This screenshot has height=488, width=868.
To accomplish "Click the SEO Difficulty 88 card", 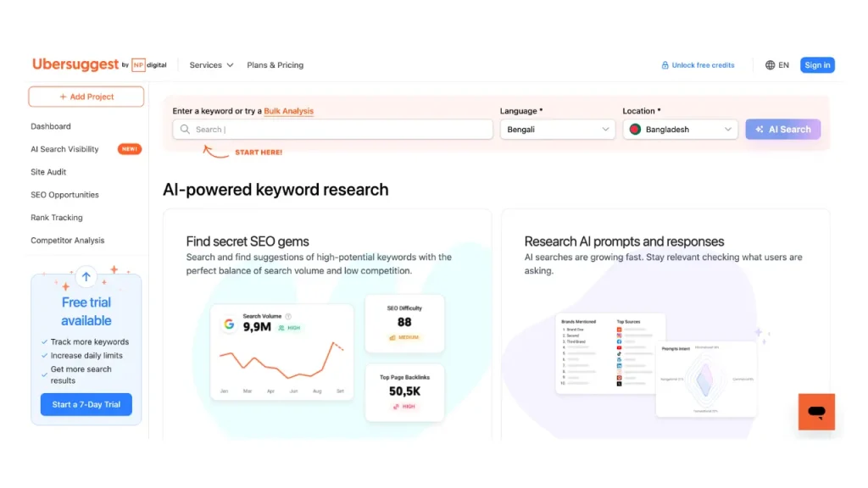I will (x=404, y=324).
